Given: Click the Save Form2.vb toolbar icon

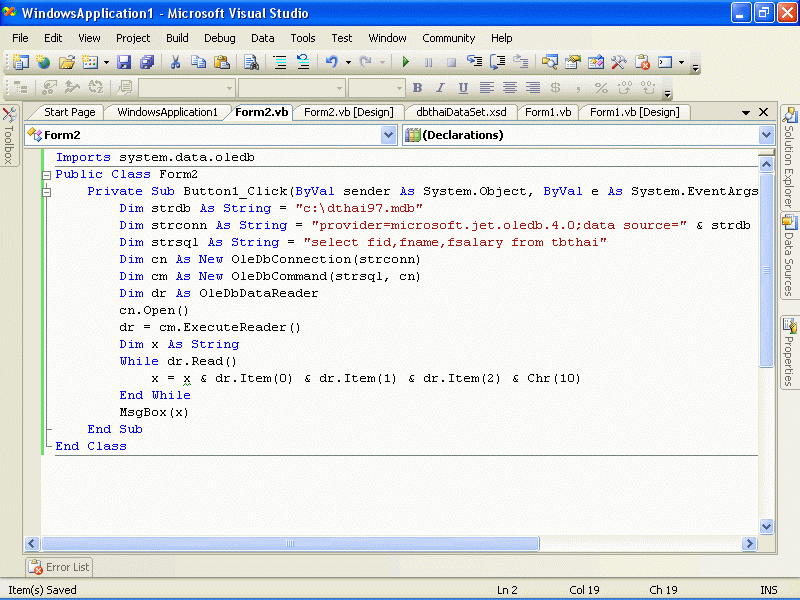Looking at the screenshot, I should (x=125, y=62).
